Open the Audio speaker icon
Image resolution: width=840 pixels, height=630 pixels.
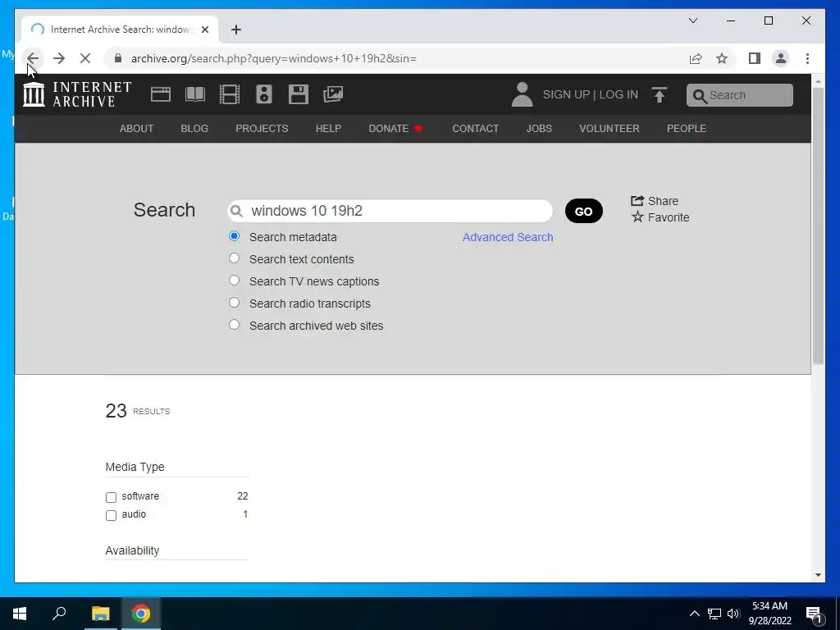point(263,94)
